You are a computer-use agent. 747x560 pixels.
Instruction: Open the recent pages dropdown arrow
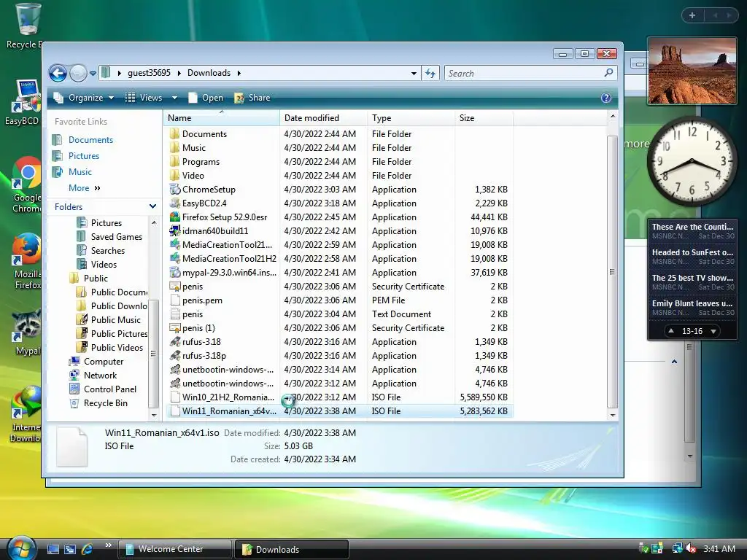click(x=93, y=74)
